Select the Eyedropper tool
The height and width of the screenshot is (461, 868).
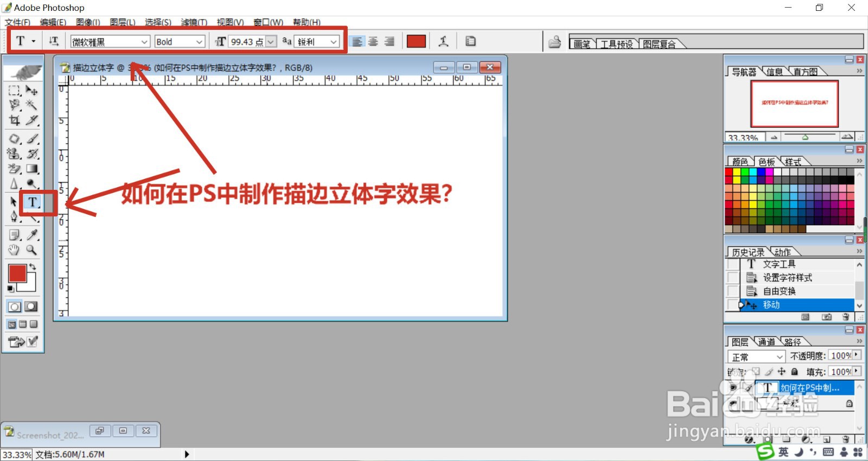tap(32, 235)
